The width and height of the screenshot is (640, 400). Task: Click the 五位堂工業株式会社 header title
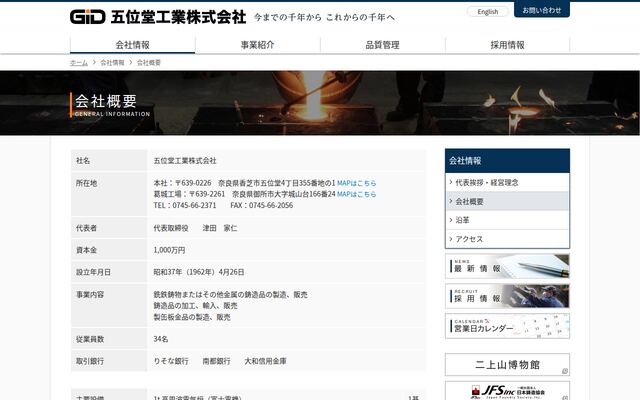(178, 17)
